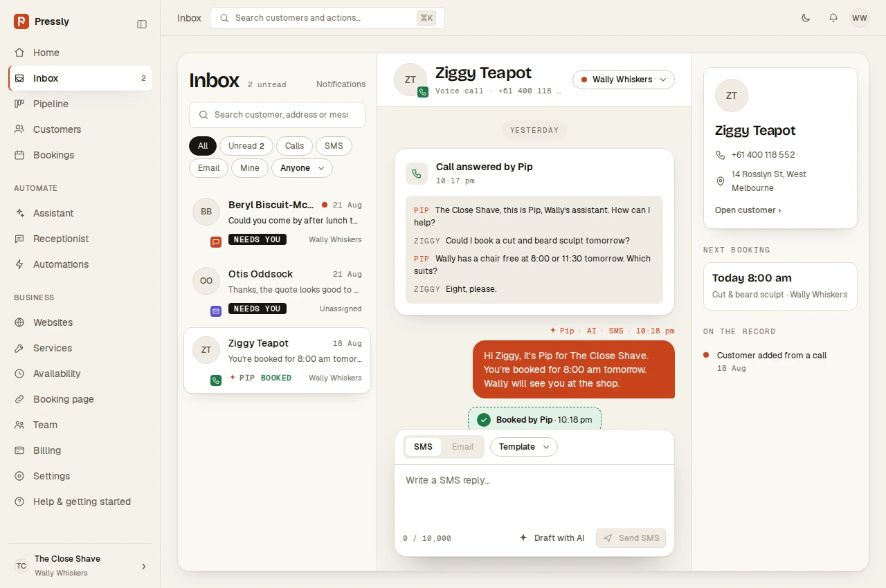Toggle the Calls filter chip
This screenshot has height=588, width=886.
[x=294, y=146]
